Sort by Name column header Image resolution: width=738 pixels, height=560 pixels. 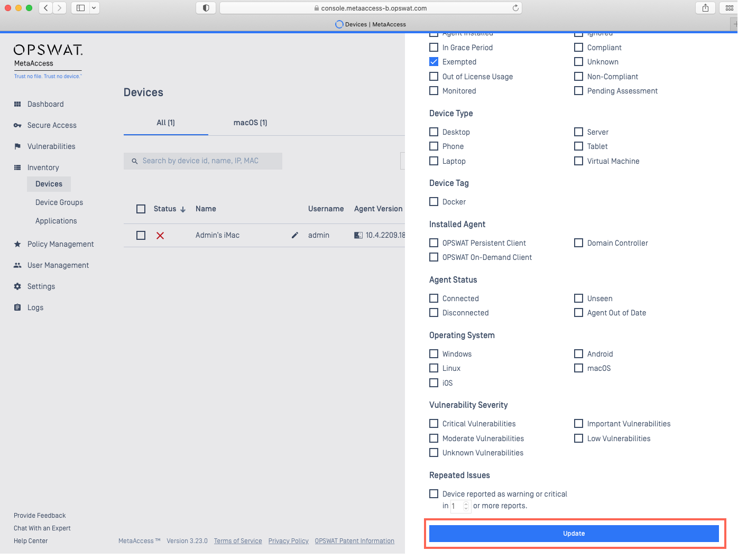206,209
